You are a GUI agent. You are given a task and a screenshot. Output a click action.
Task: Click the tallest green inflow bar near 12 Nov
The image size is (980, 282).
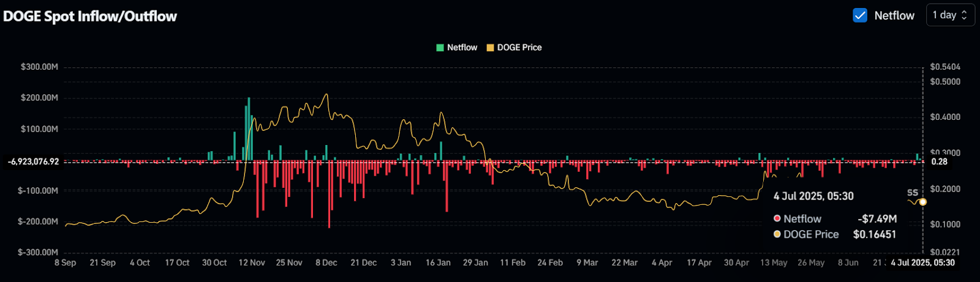(x=249, y=129)
